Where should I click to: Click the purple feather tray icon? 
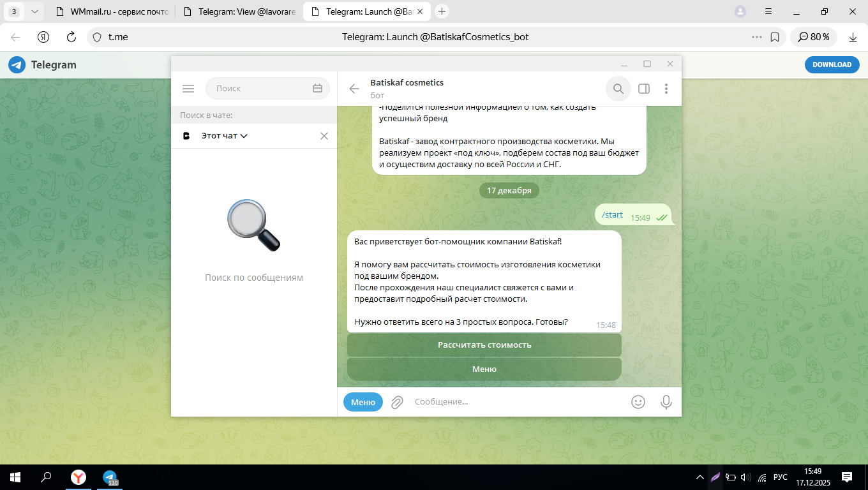tap(715, 477)
